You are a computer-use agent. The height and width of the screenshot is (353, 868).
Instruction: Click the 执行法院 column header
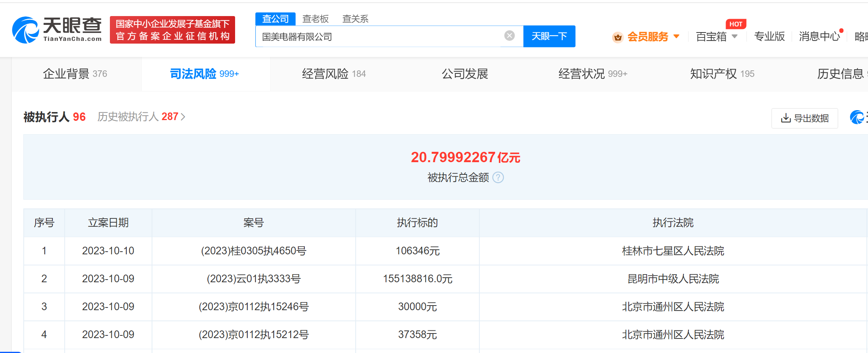(673, 223)
